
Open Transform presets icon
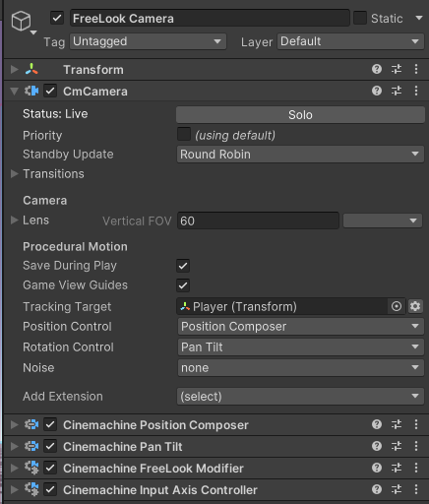pyautogui.click(x=397, y=69)
